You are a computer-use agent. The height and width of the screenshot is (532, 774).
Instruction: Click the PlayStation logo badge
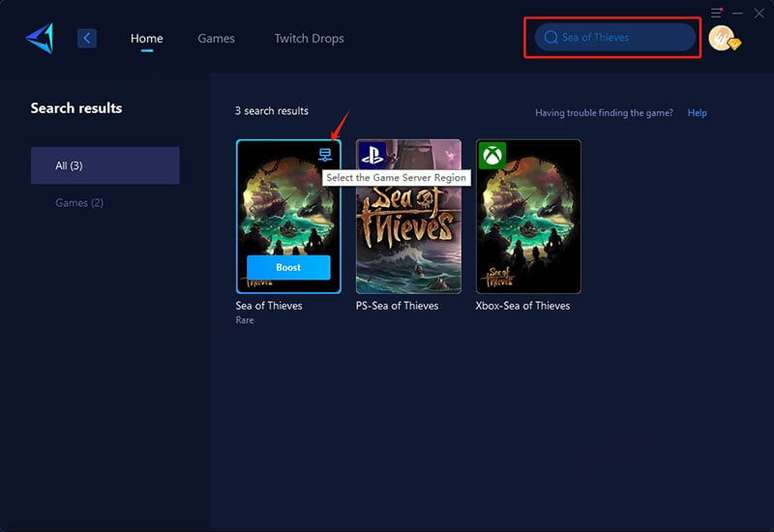tap(372, 155)
